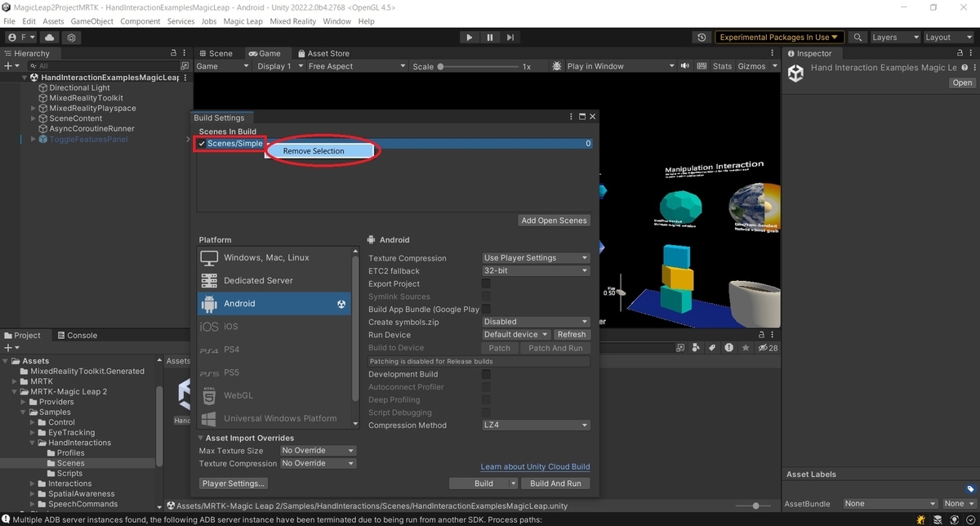Click the version control icon beside the cloud
Viewport: 980px width, 526px height.
[72, 38]
